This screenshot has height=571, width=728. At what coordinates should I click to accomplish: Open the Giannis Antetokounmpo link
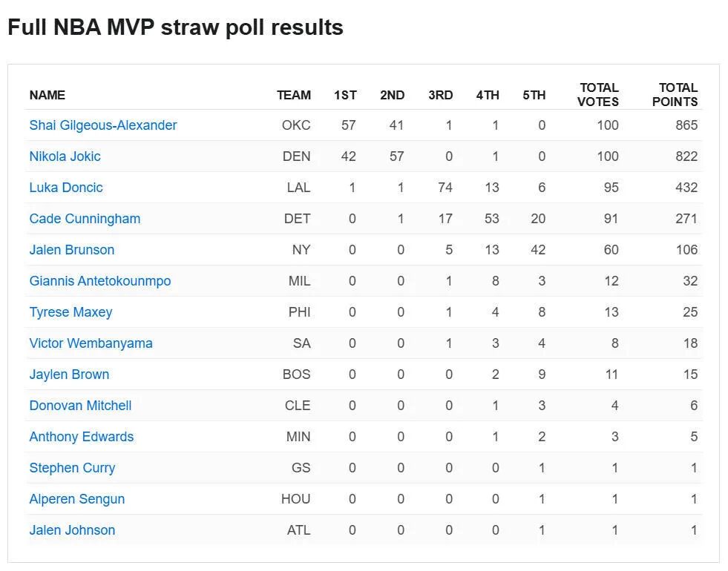point(100,281)
